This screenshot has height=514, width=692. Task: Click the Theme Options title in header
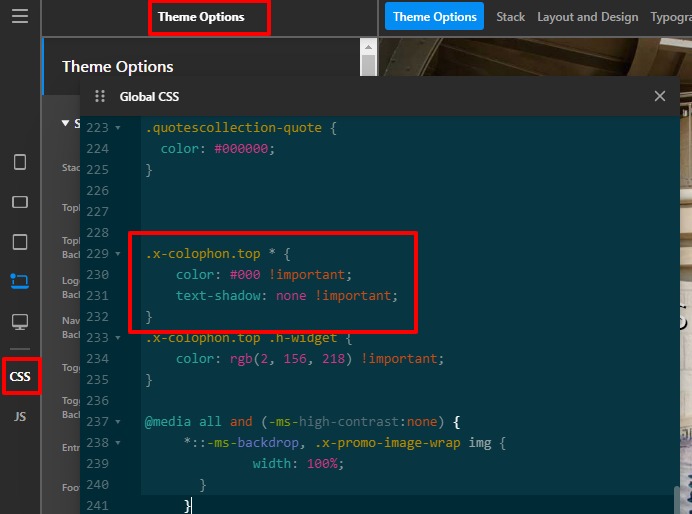coord(201,17)
